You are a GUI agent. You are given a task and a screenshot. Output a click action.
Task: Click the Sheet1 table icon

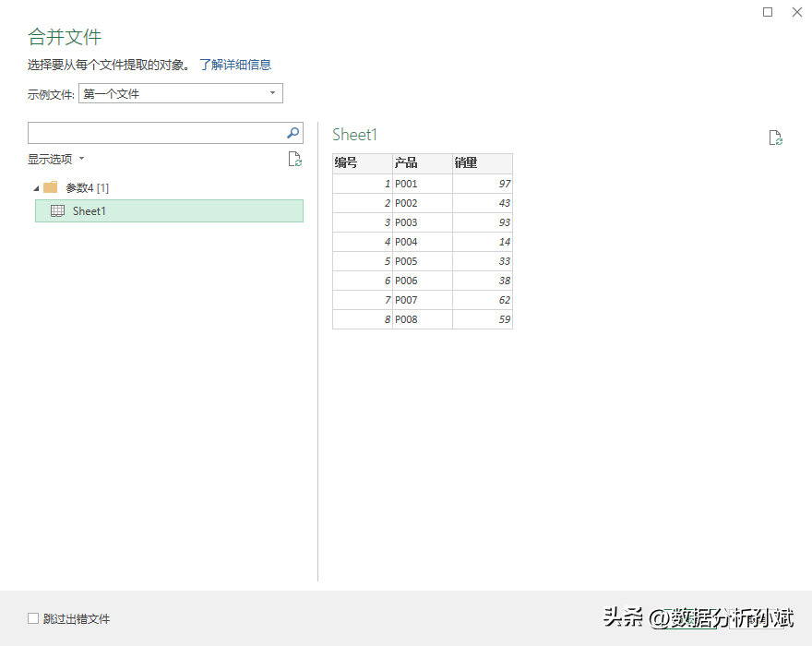[x=57, y=210]
